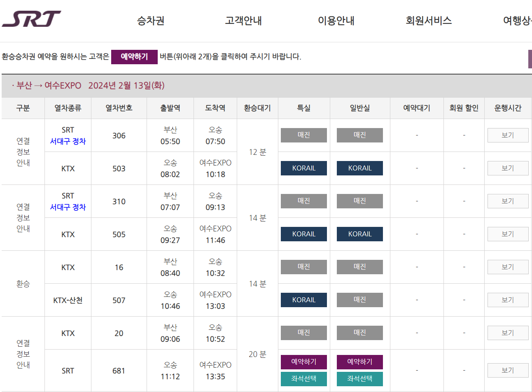532x392 pixels.
Task: Click the 열차번호 column header
Action: [x=119, y=108]
